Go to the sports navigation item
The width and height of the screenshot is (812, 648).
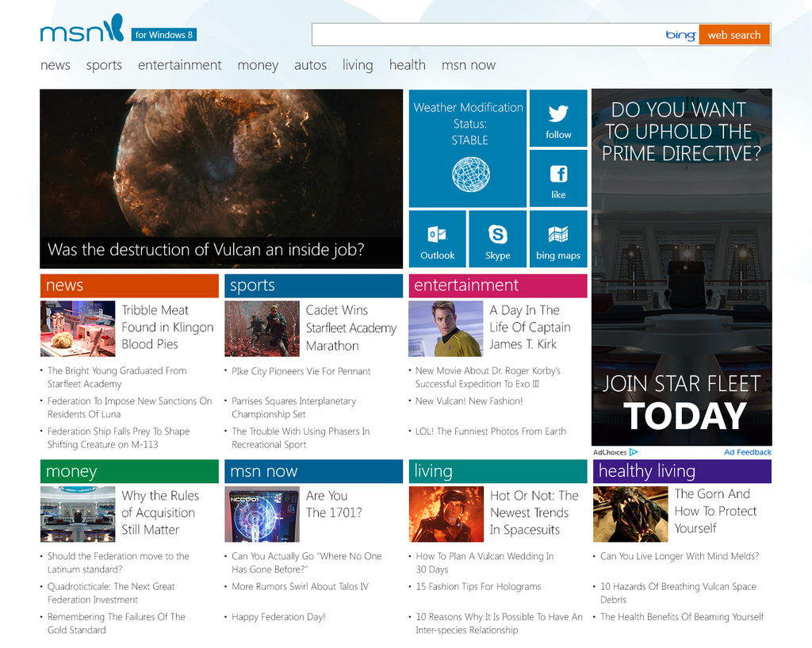[104, 65]
